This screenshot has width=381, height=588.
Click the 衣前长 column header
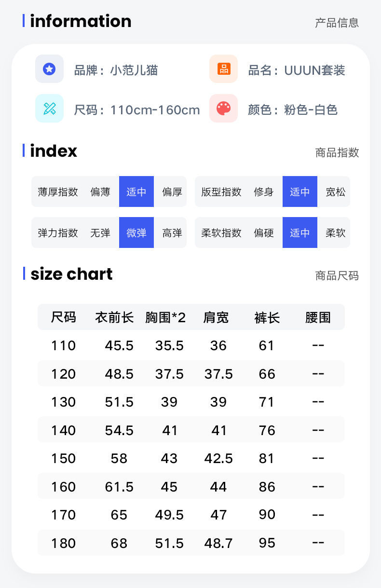coord(114,317)
